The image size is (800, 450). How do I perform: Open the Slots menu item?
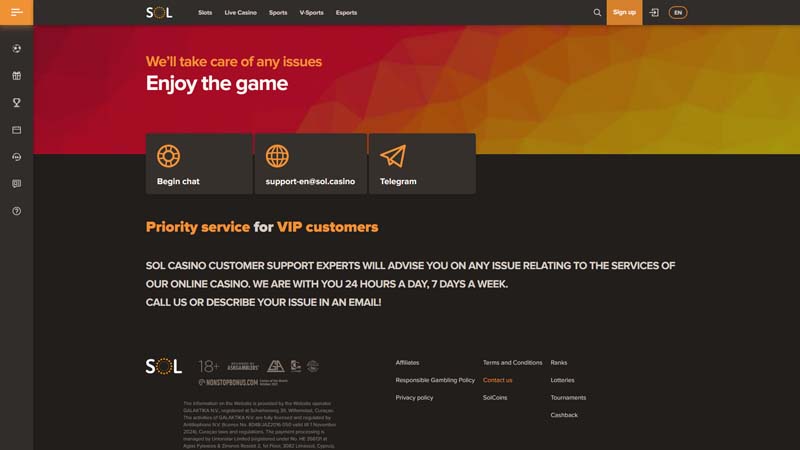point(205,12)
